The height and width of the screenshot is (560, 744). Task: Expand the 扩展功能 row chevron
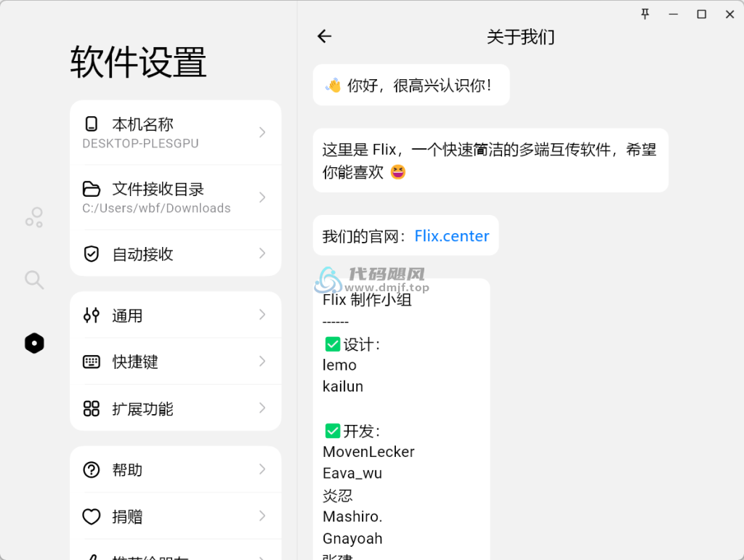click(x=262, y=407)
